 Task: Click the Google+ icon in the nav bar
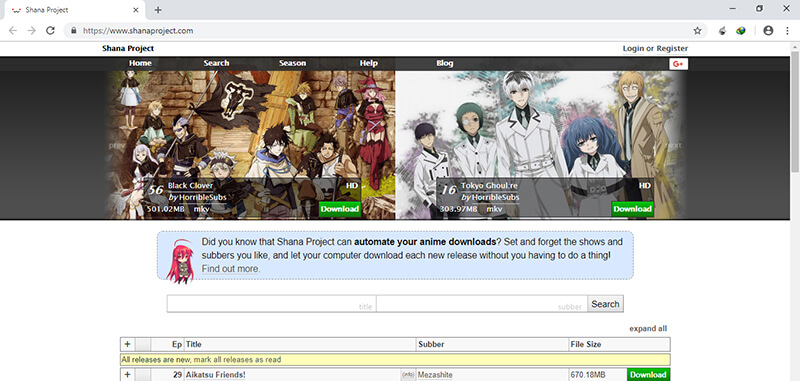point(679,64)
